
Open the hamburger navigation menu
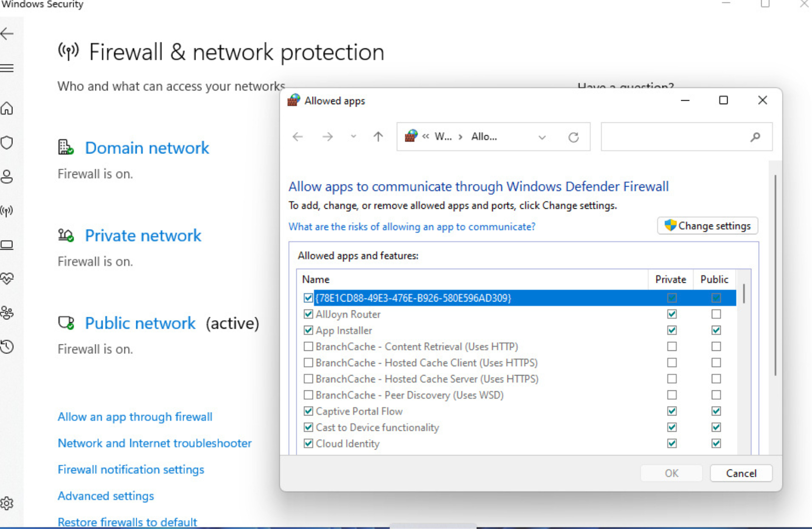[7, 68]
